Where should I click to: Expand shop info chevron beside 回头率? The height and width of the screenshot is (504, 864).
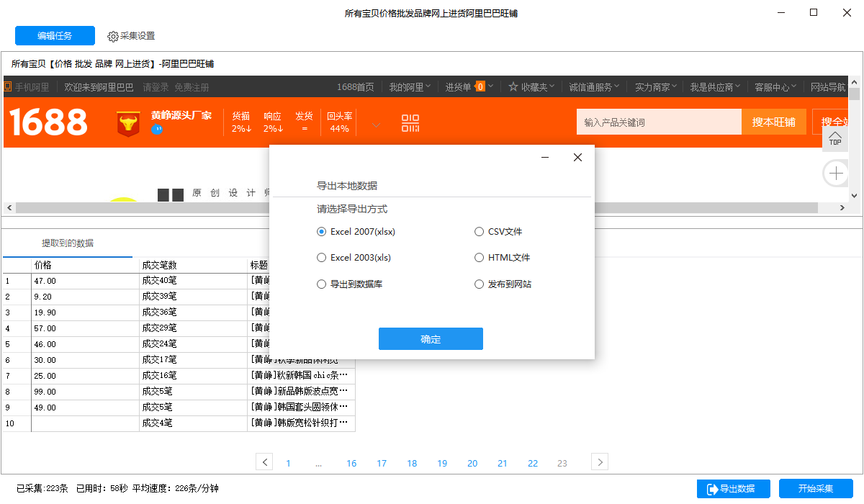tap(376, 125)
